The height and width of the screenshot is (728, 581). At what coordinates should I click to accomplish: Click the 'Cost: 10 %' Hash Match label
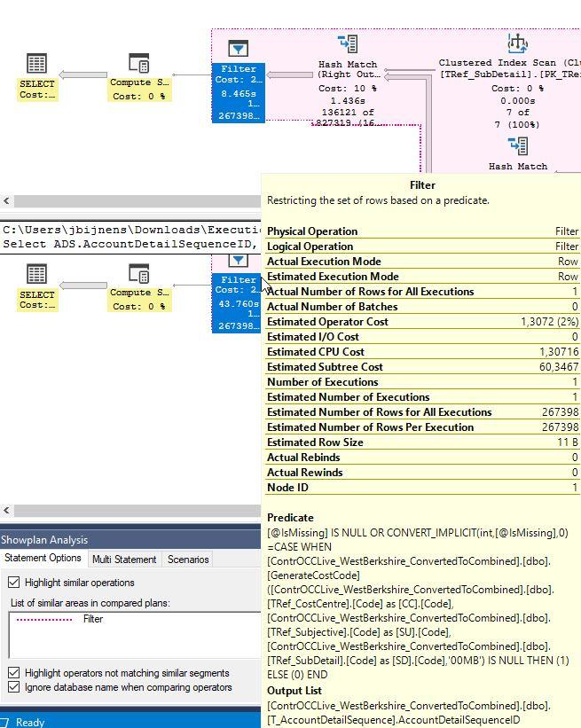click(348, 88)
